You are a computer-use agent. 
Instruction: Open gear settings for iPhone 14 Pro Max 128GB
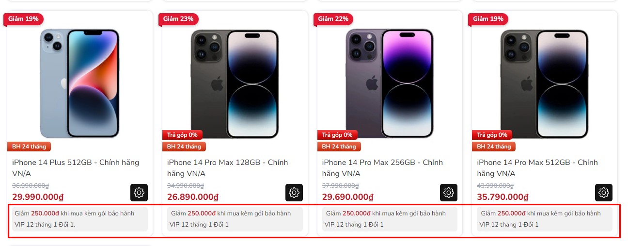tap(294, 193)
